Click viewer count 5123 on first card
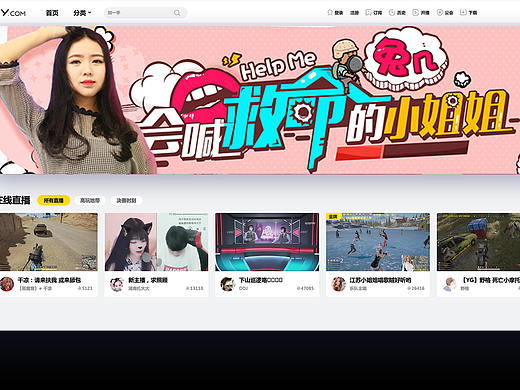Image resolution: width=520 pixels, height=390 pixels. pos(85,288)
